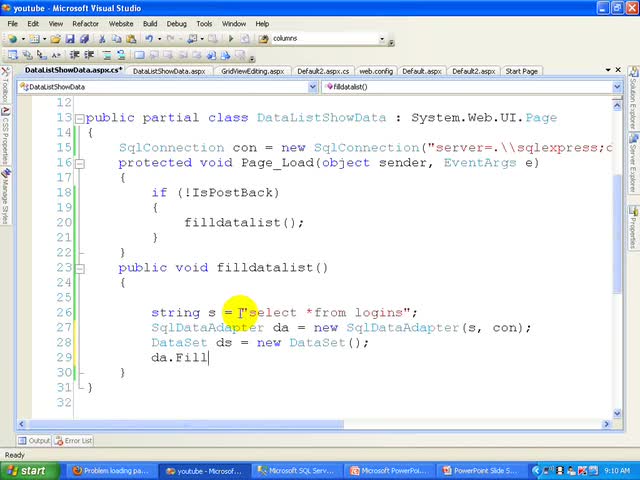
Task: Open the Undo history dropdown arrow
Action: (159, 39)
